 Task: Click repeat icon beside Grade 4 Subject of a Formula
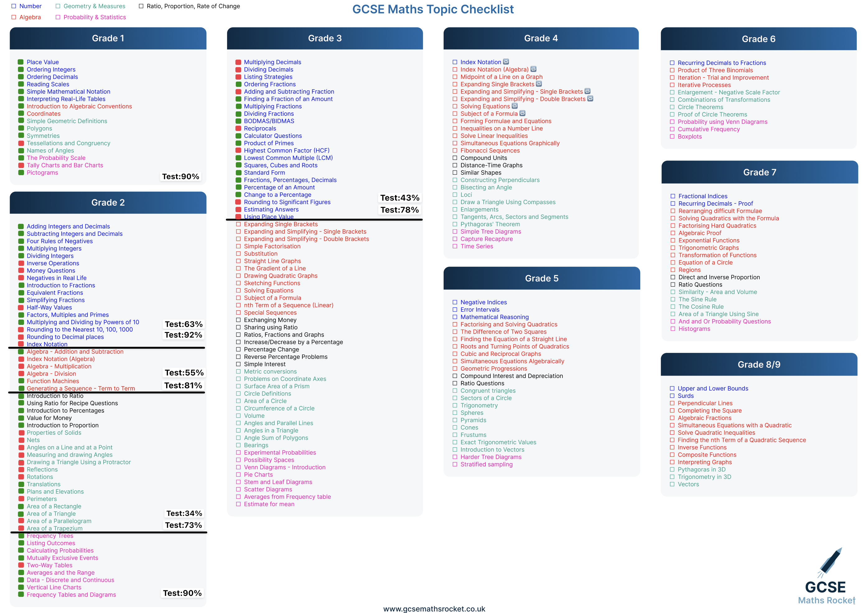click(522, 114)
